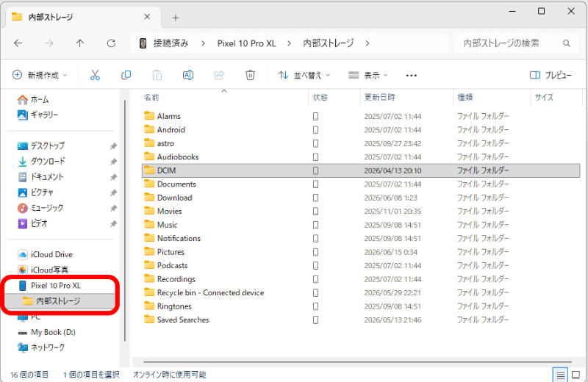Open ピクチャ in quick access
Viewport: 588px width, 382px height.
tap(35, 192)
